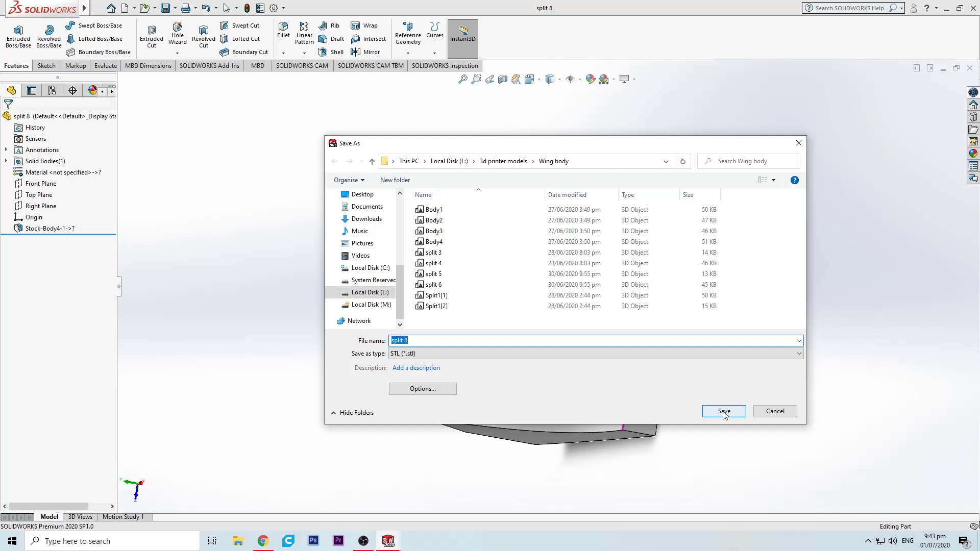Open File Explorer from the taskbar
Viewport: 980px width, 551px height.
click(x=238, y=541)
